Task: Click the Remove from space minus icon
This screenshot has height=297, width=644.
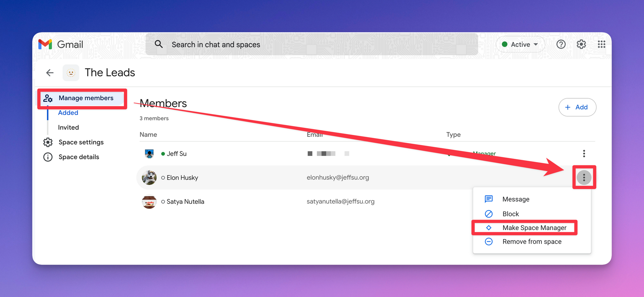Action: coord(489,242)
